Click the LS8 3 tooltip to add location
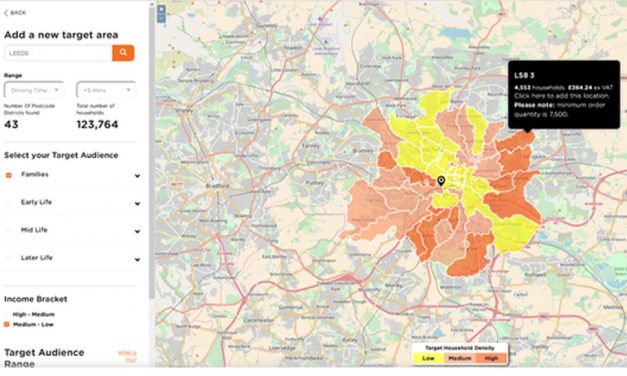The width and height of the screenshot is (627, 376). click(564, 95)
